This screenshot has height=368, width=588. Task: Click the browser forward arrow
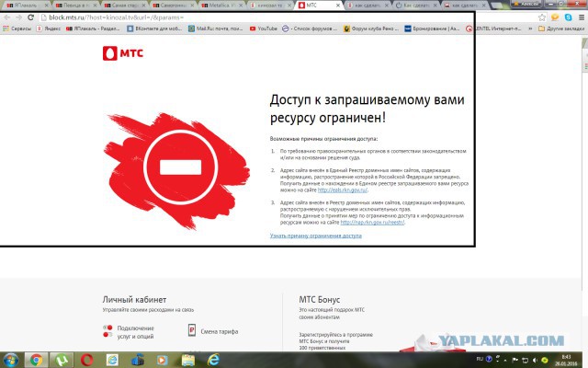[x=18, y=17]
